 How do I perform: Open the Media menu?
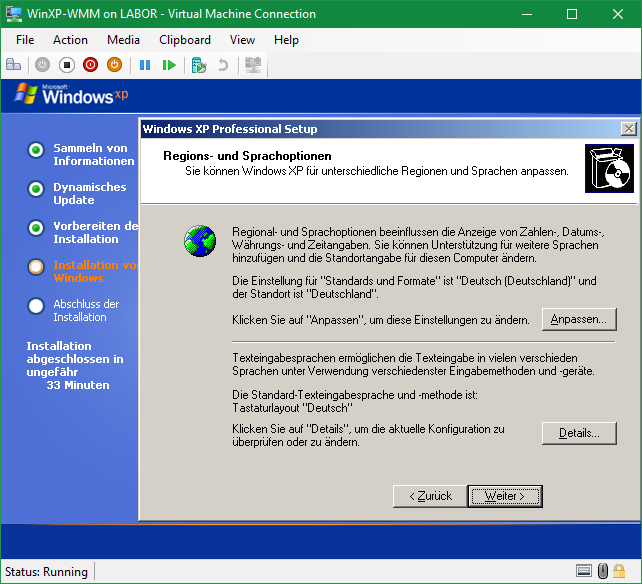tap(123, 40)
